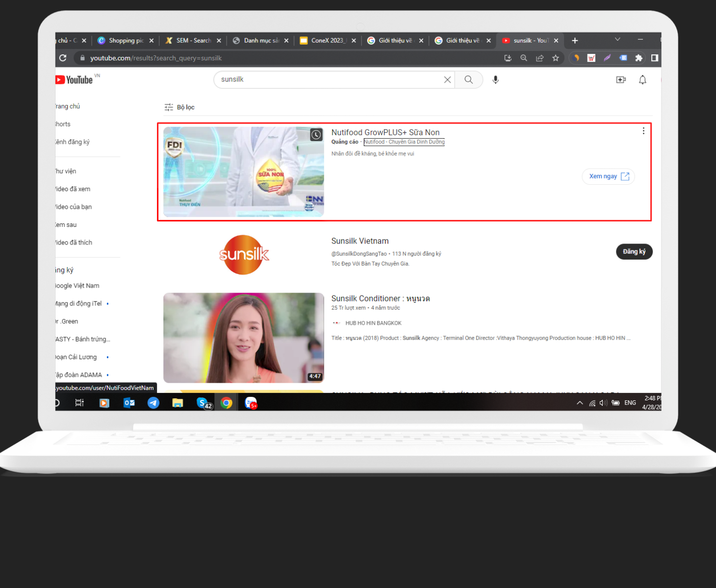Open the Bộ lọc filter options

[x=179, y=107]
